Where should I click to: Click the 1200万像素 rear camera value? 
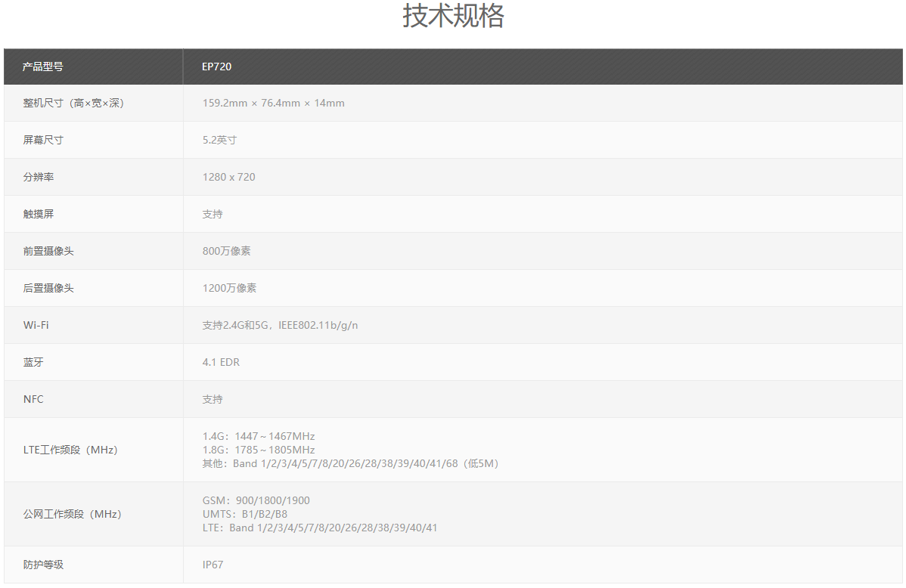(229, 288)
